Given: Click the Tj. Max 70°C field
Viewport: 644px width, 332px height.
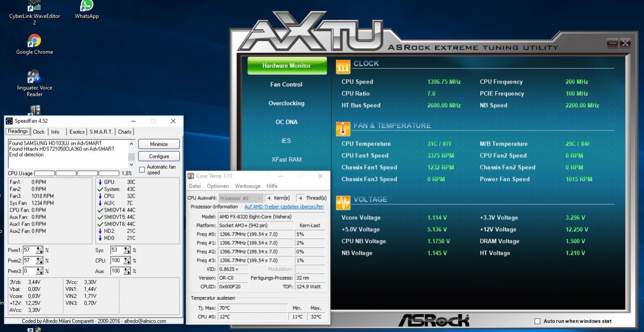Looking at the screenshot, I should [x=252, y=308].
